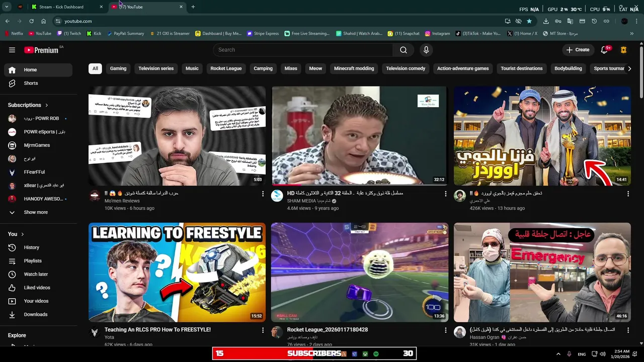The image size is (644, 362).
Task: Select the Rocket League chip
Action: click(x=226, y=68)
